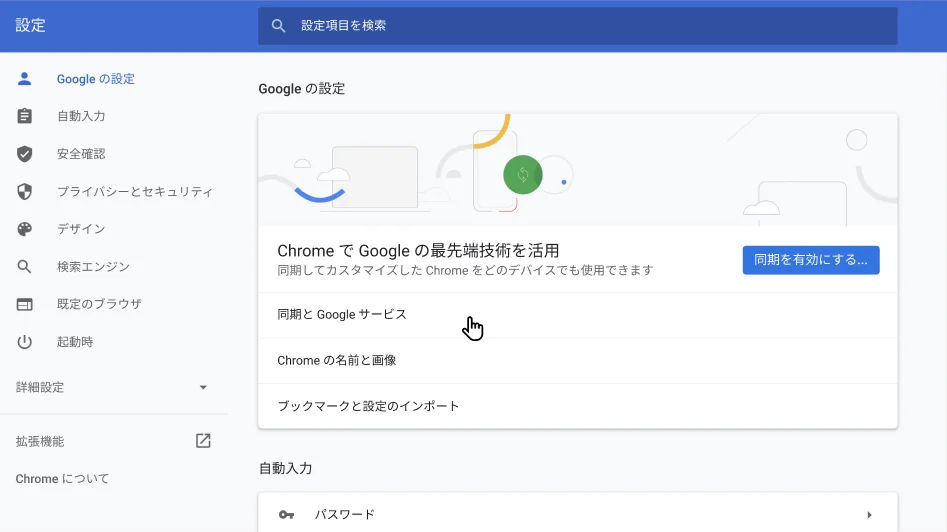Viewport: 947px width, 532px height.
Task: Click the shield icon for プライバシーとセキュリティ
Action: (x=25, y=191)
